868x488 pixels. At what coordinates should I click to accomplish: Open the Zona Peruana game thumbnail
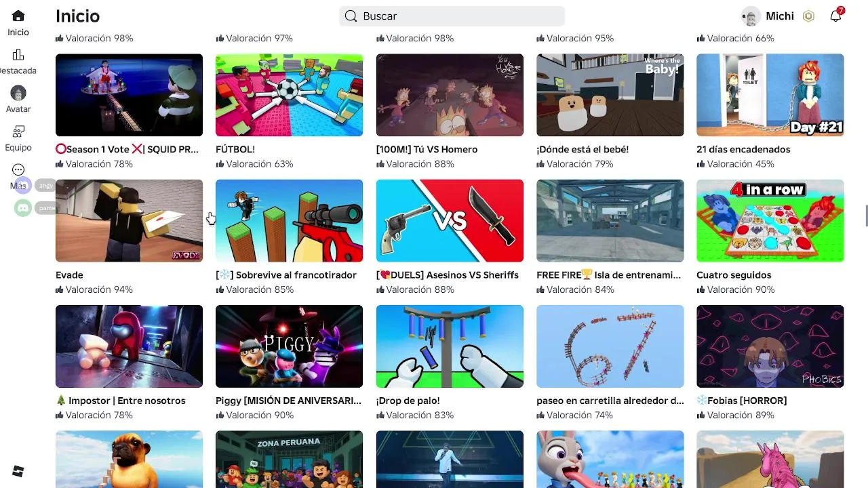(x=289, y=459)
